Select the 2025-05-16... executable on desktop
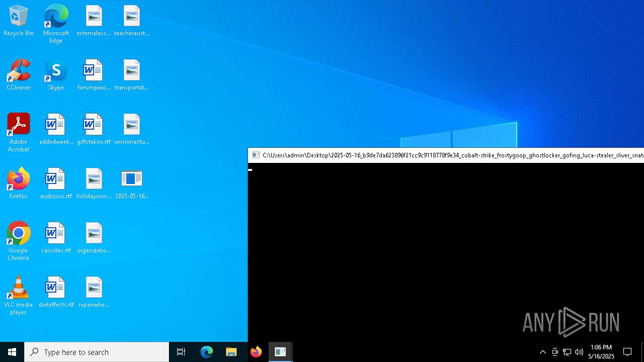Viewport: 644px width, 362px height. [x=131, y=184]
